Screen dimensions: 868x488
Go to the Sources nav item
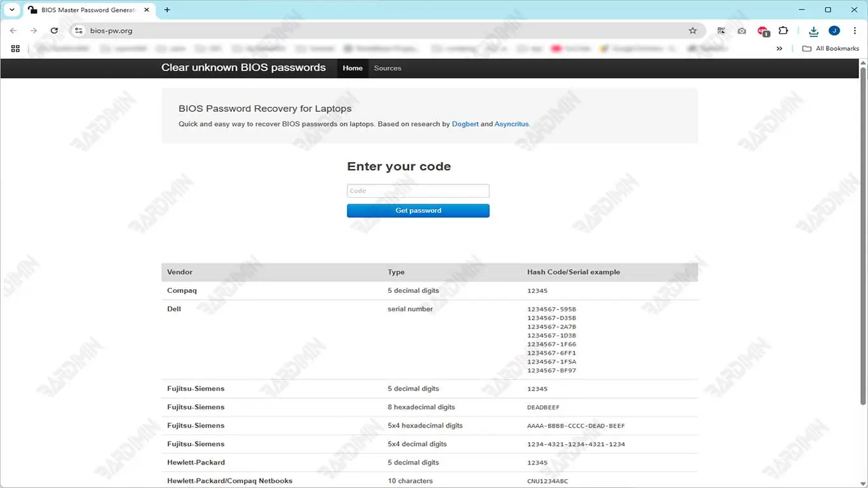click(x=387, y=68)
